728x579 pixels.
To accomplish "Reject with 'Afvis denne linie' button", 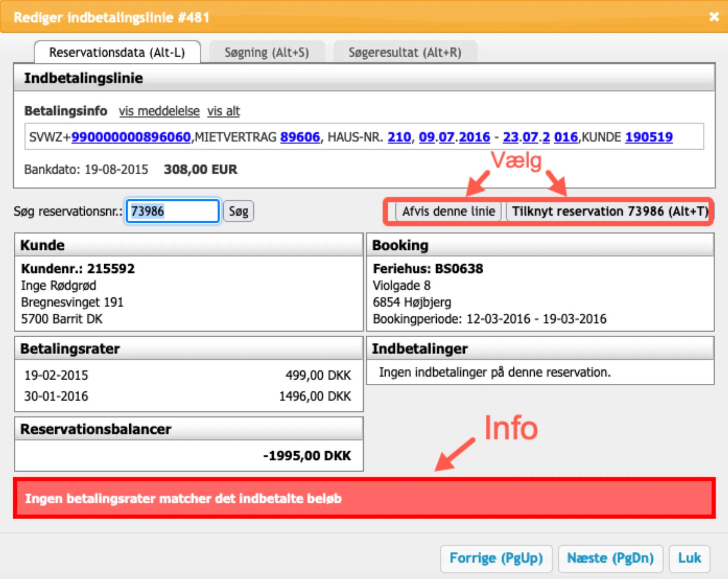I will (448, 211).
